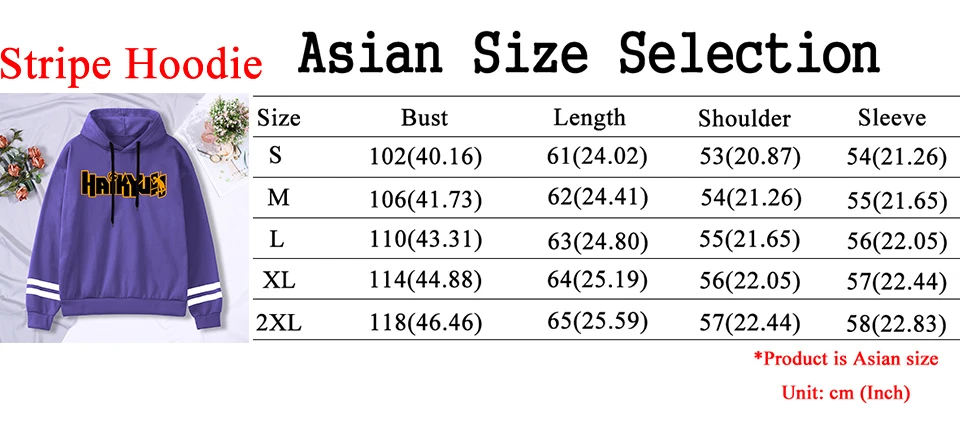Click the Unit: cm (Inch) note
The height and width of the screenshot is (427, 960).
[846, 392]
